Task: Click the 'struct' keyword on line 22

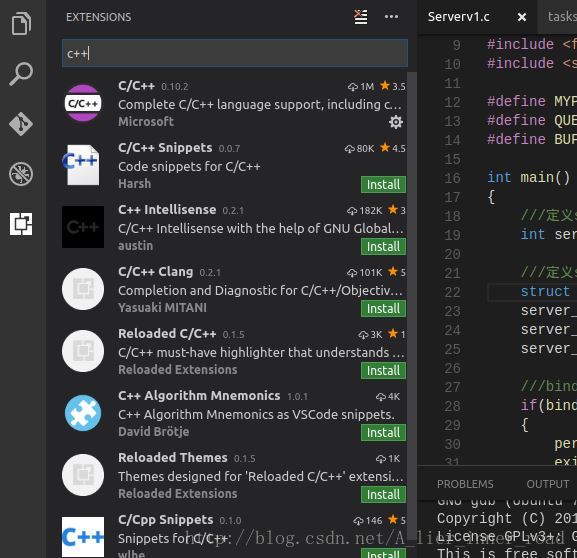Action: click(x=545, y=292)
